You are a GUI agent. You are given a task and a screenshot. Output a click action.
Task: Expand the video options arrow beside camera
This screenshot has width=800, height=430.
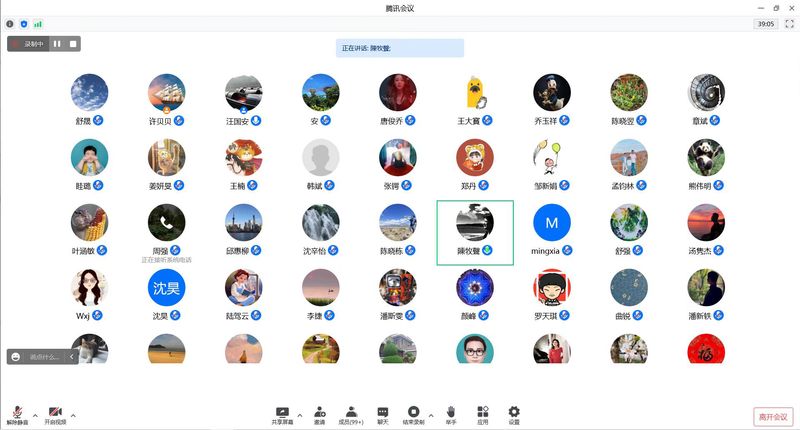73,413
